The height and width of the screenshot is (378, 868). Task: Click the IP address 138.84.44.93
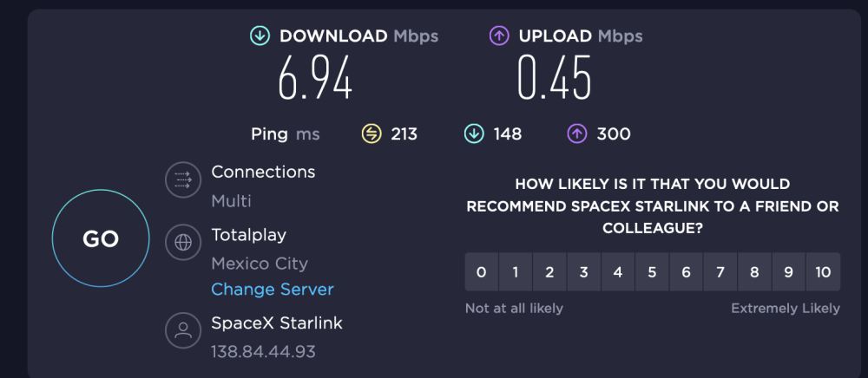264,351
